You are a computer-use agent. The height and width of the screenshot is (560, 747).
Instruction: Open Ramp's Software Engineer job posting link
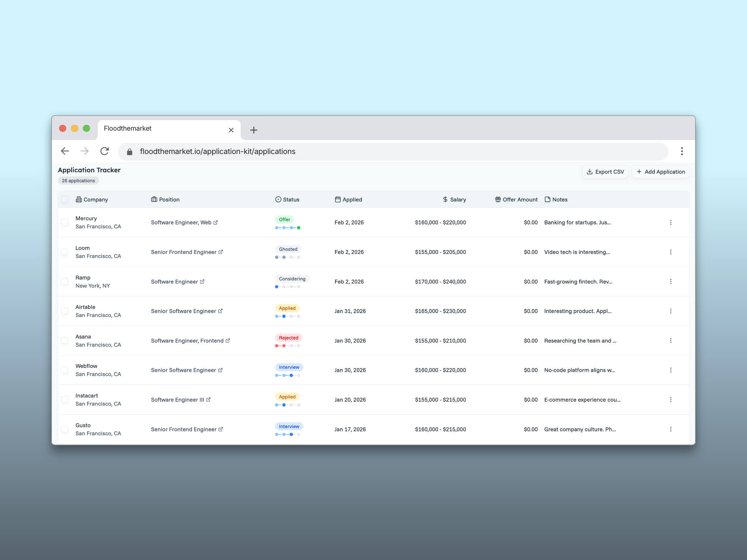[202, 282]
